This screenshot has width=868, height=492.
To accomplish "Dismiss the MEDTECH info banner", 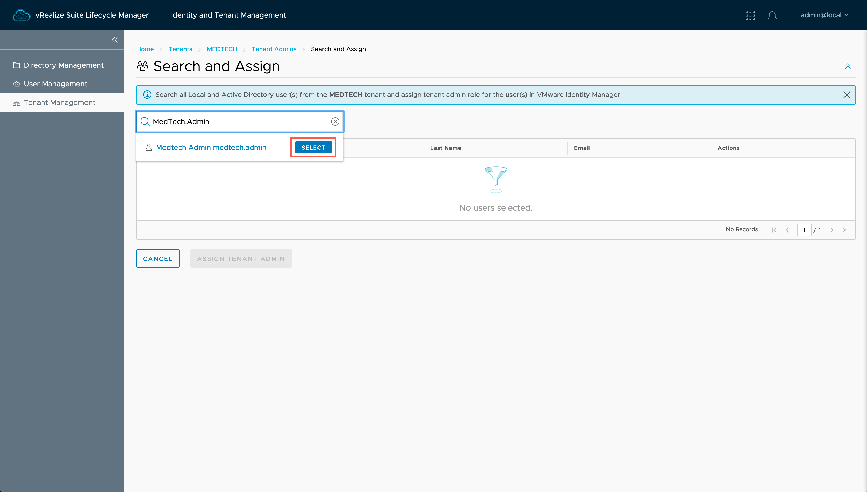I will (x=846, y=95).
